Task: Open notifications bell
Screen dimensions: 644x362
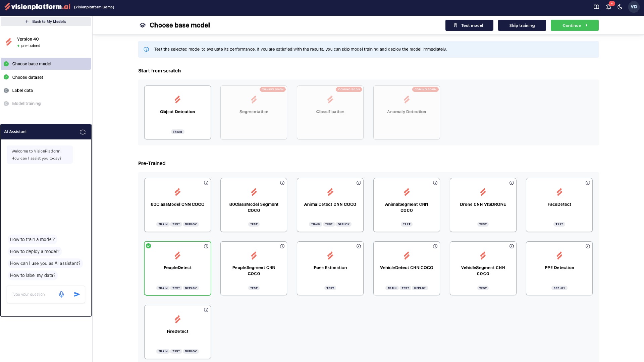Action: pyautogui.click(x=608, y=7)
